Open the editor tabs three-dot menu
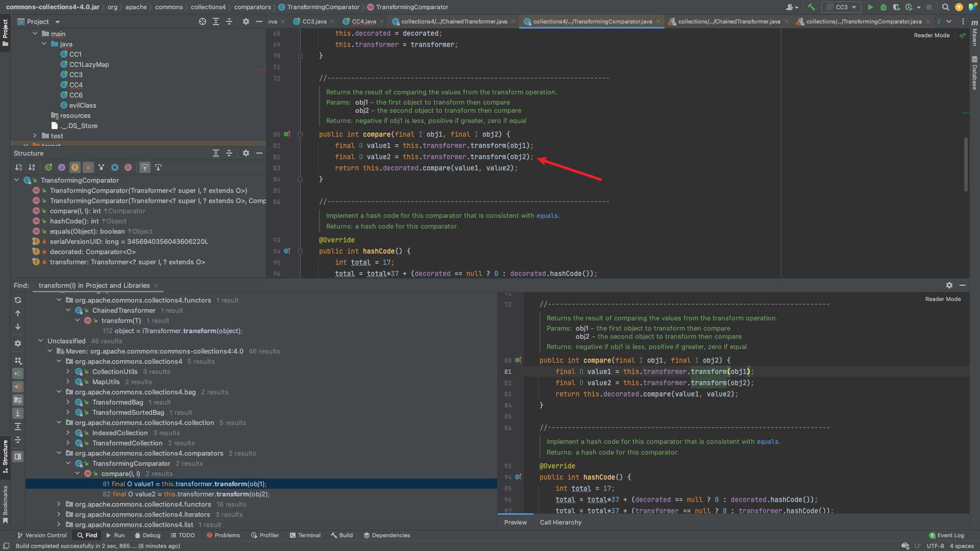 point(963,21)
